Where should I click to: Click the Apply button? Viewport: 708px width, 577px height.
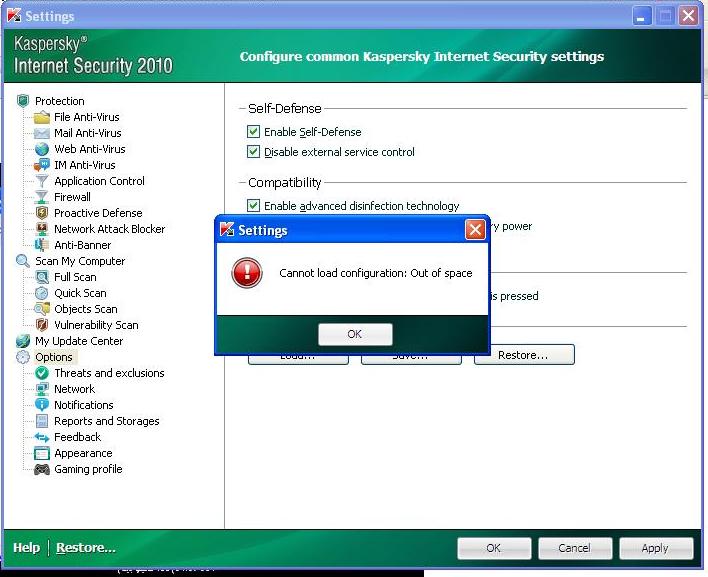point(656,548)
